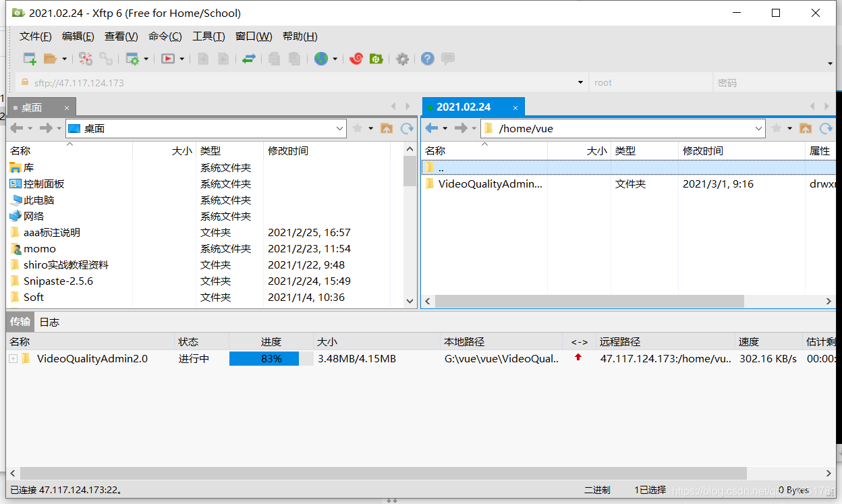The width and height of the screenshot is (842, 504).
Task: Click the root username field
Action: point(650,83)
